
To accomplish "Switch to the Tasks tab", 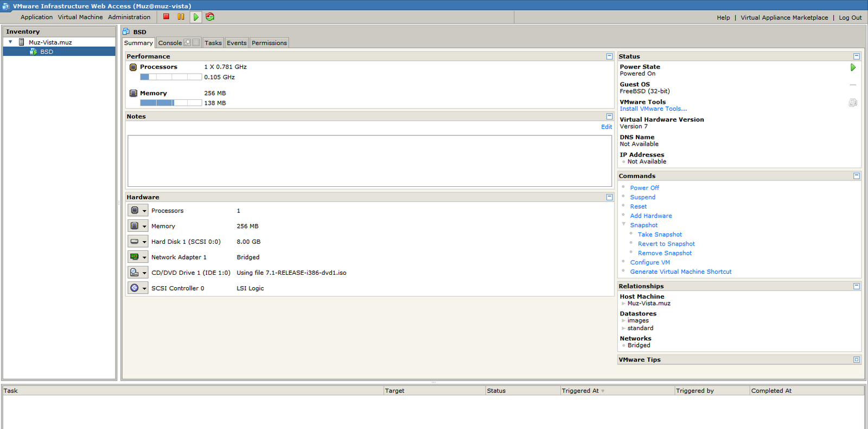I will coord(213,43).
